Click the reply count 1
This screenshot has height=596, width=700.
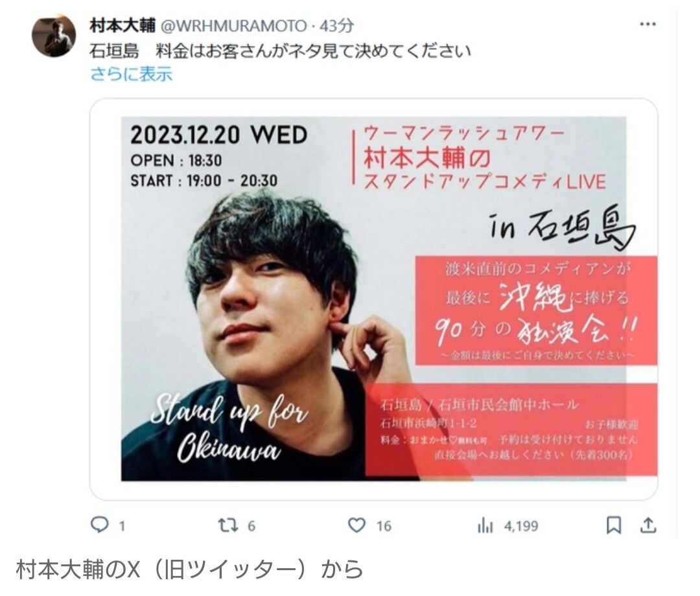(121, 526)
